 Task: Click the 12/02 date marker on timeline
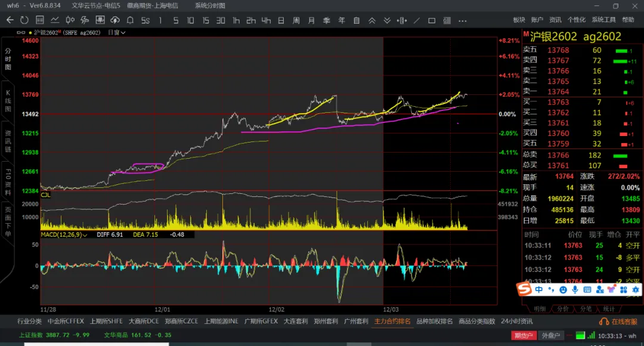[x=276, y=310]
